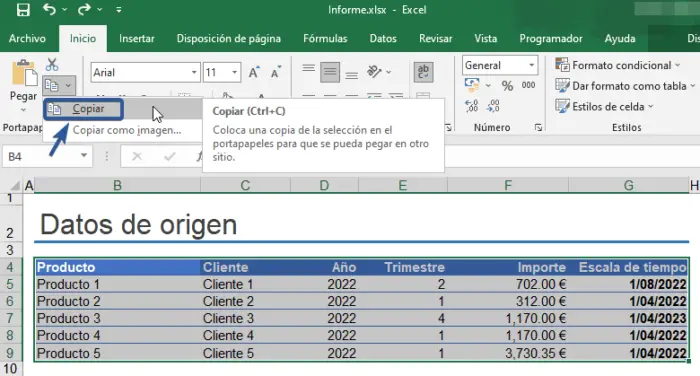Image resolution: width=700 pixels, height=376 pixels.
Task: Click the Pegar clipboard icon
Action: click(25, 73)
